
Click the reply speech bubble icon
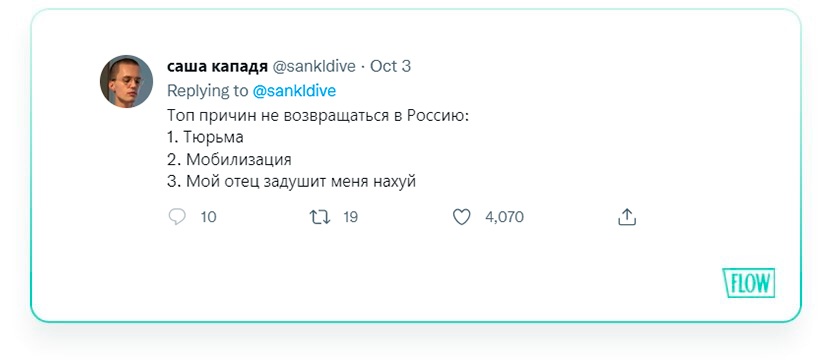(177, 217)
